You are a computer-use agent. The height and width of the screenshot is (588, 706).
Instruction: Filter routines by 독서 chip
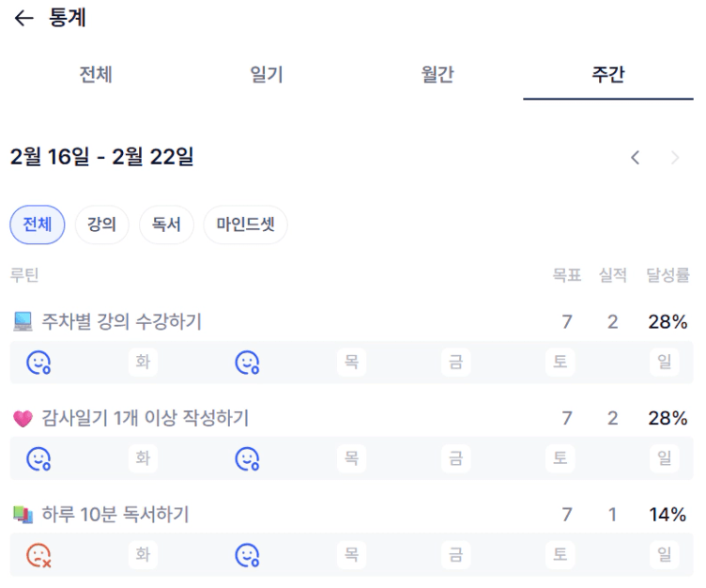[x=166, y=225]
